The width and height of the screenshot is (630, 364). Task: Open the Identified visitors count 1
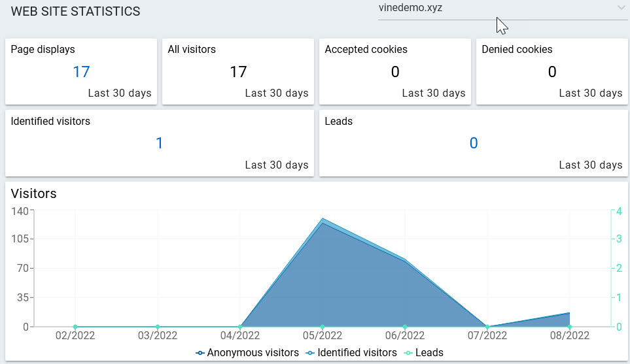159,143
